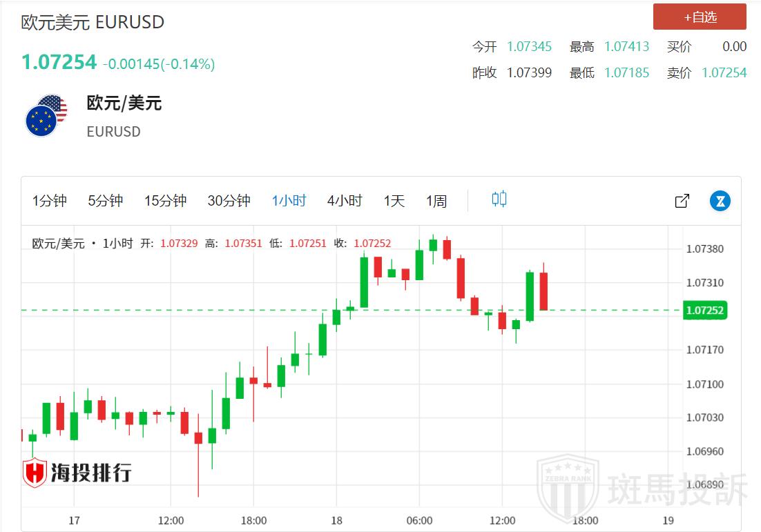
Task: Click the candlestick chart type icon
Action: 499,200
